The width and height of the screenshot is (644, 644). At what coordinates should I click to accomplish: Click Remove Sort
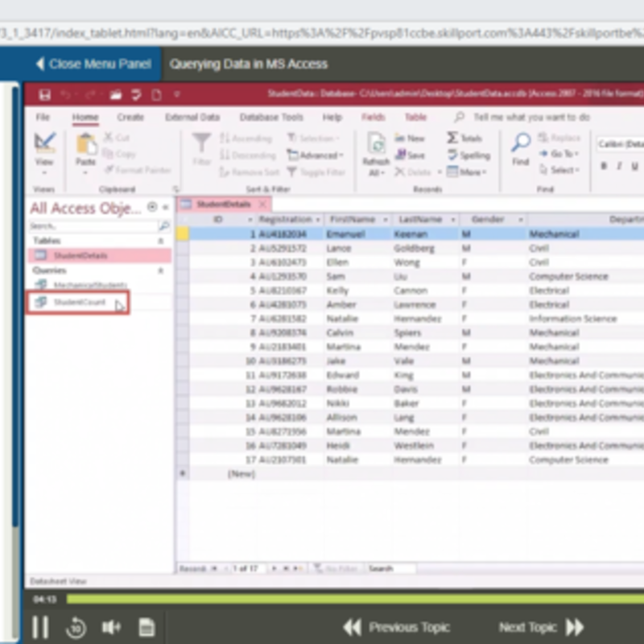[x=250, y=171]
